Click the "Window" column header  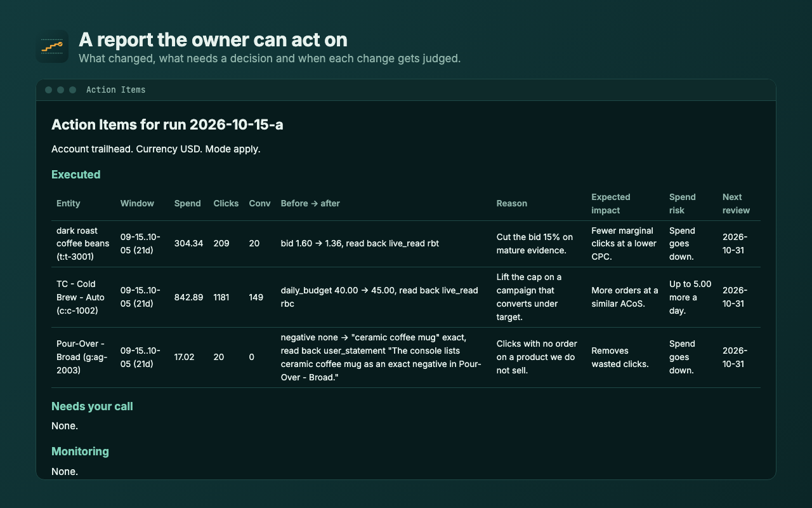click(137, 203)
